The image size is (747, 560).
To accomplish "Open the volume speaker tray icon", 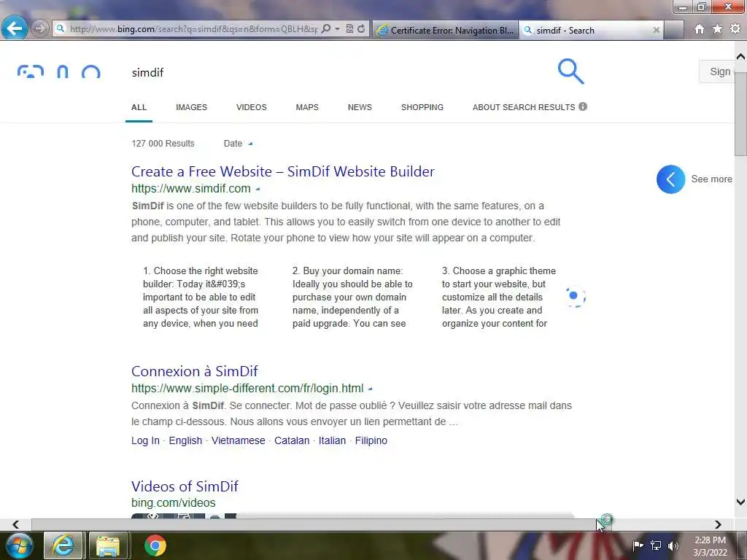I will (x=673, y=545).
